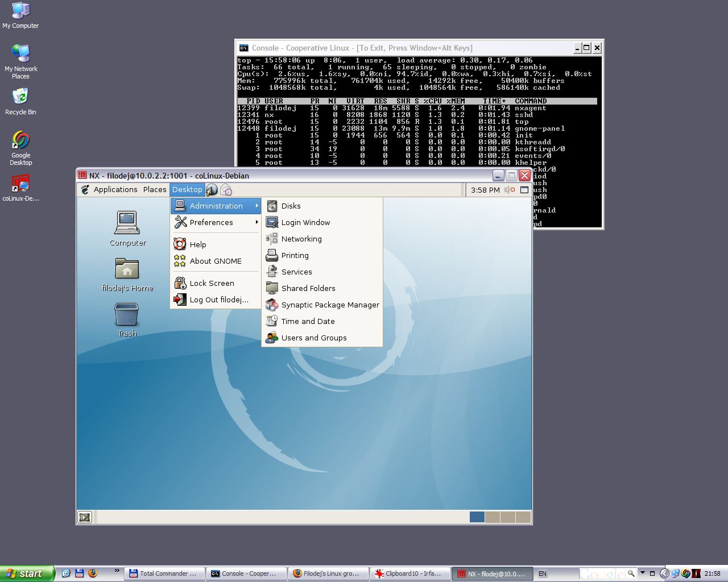This screenshot has height=582, width=728.
Task: Switch to the second workspace
Action: click(493, 517)
